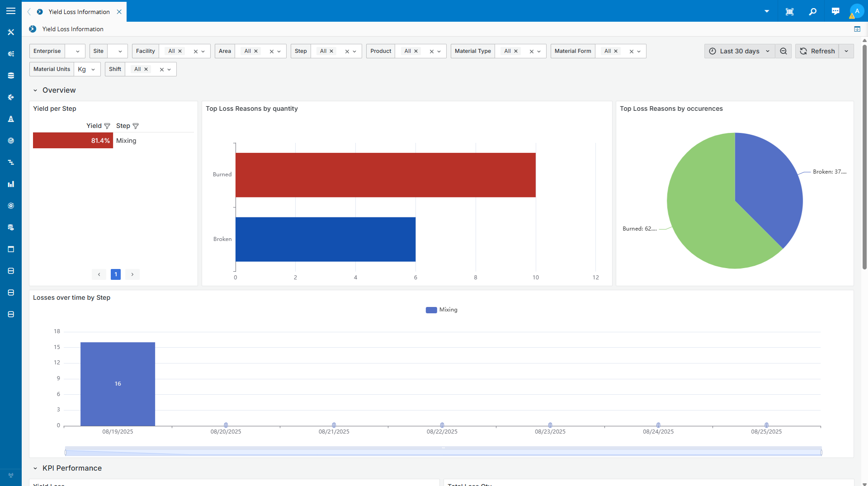Image resolution: width=868 pixels, height=486 pixels.
Task: Click the Yield column filter icon
Action: [107, 126]
